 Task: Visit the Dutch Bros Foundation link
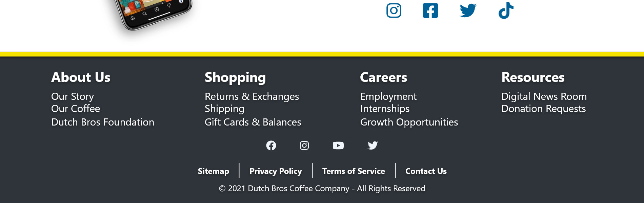click(103, 122)
